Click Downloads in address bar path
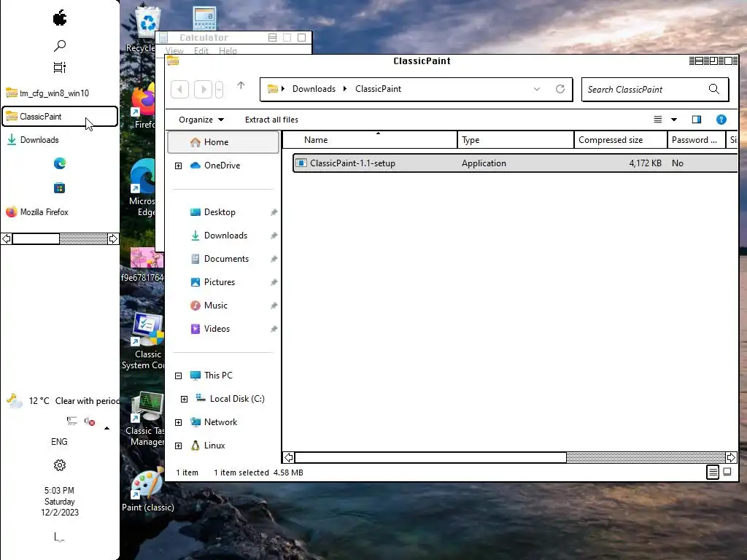Viewport: 747px width, 560px height. tap(314, 89)
